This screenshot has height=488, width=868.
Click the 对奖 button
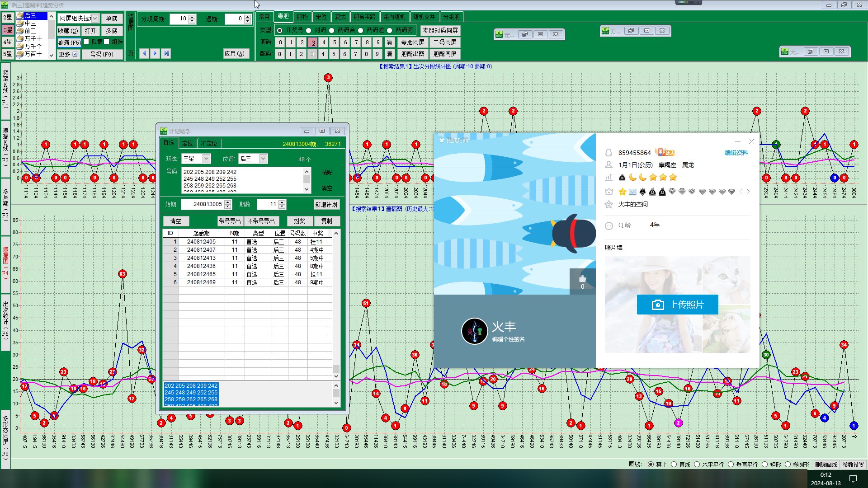(299, 221)
